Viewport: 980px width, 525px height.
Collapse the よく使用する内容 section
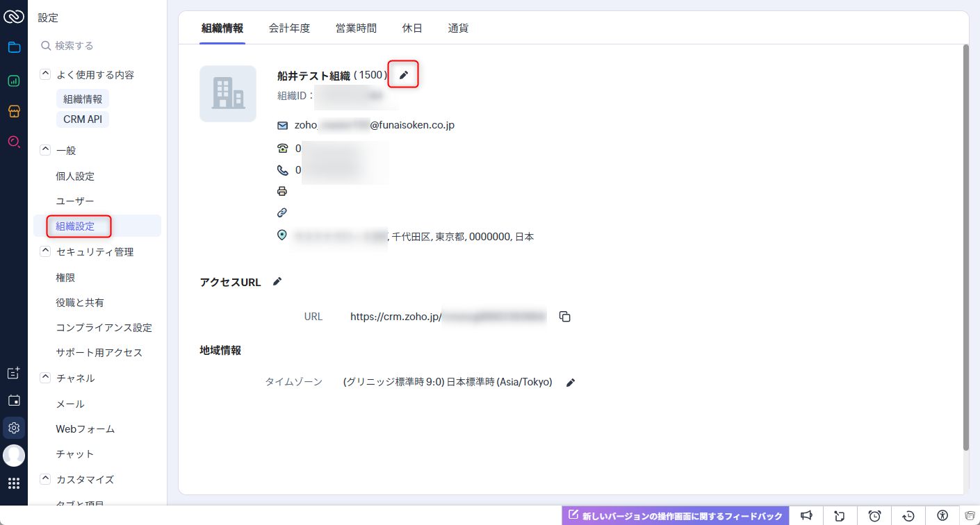coord(45,74)
